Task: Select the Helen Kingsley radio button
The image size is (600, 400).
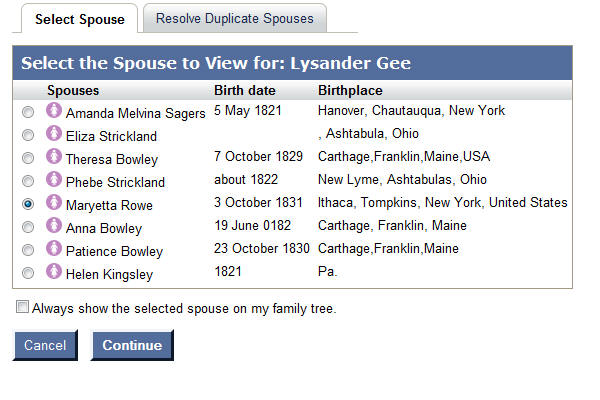Action: tap(28, 273)
